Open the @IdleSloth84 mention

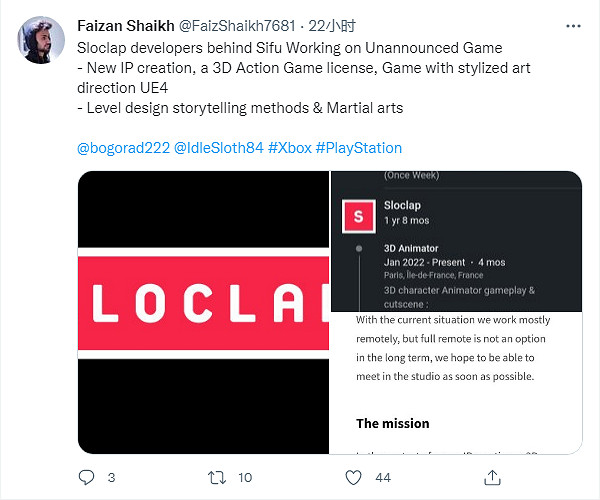[219, 148]
